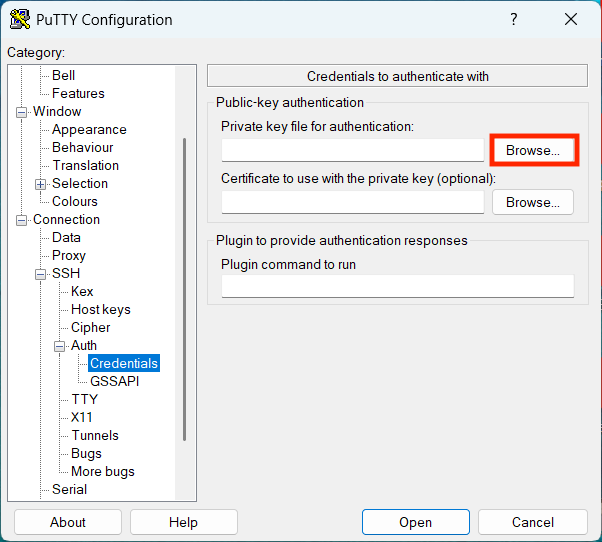Collapse the SSH tree node
The height and width of the screenshot is (542, 602).
(40, 274)
